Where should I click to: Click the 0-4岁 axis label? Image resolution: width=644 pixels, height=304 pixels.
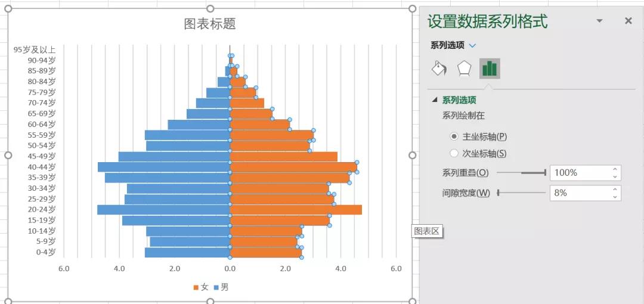[x=45, y=252]
